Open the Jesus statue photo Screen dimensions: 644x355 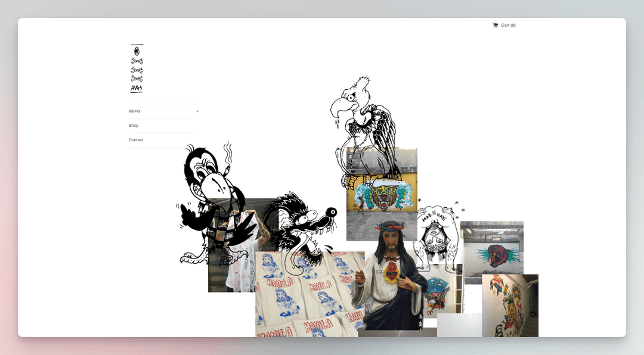(x=391, y=280)
